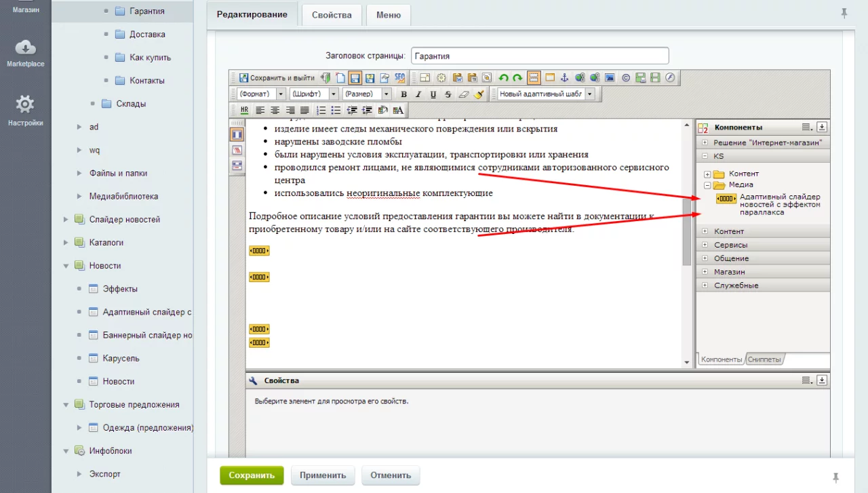This screenshot has width=868, height=493.
Task: Click the eraser remove-formatting icon
Action: tap(463, 94)
